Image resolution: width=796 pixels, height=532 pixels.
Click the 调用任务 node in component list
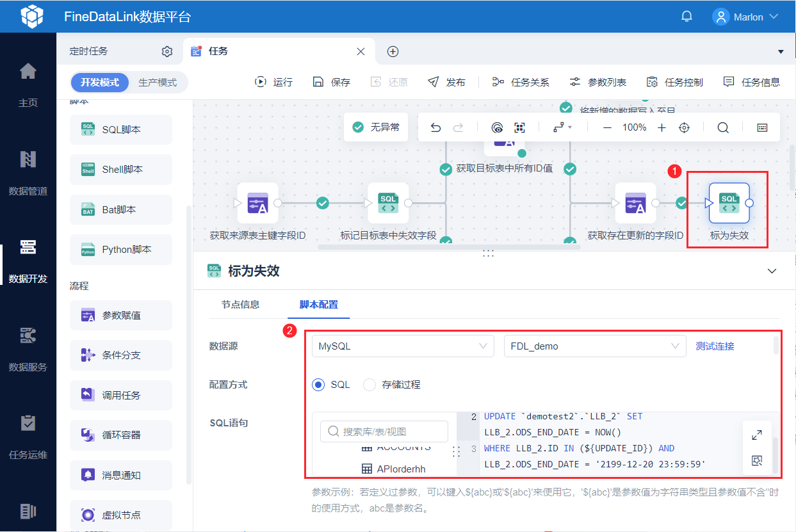[x=121, y=395]
